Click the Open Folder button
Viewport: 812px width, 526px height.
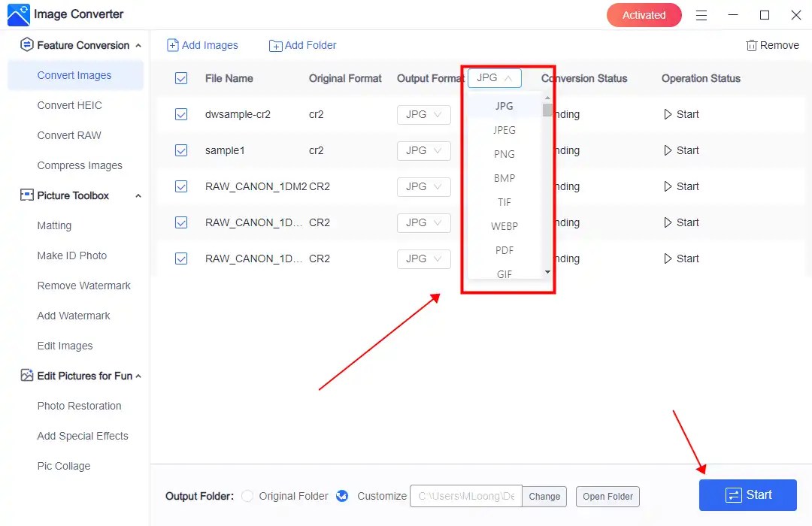607,496
